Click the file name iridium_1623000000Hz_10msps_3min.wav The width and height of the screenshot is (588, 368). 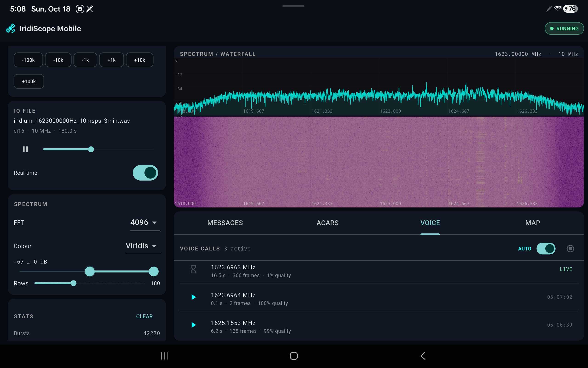coord(72,121)
